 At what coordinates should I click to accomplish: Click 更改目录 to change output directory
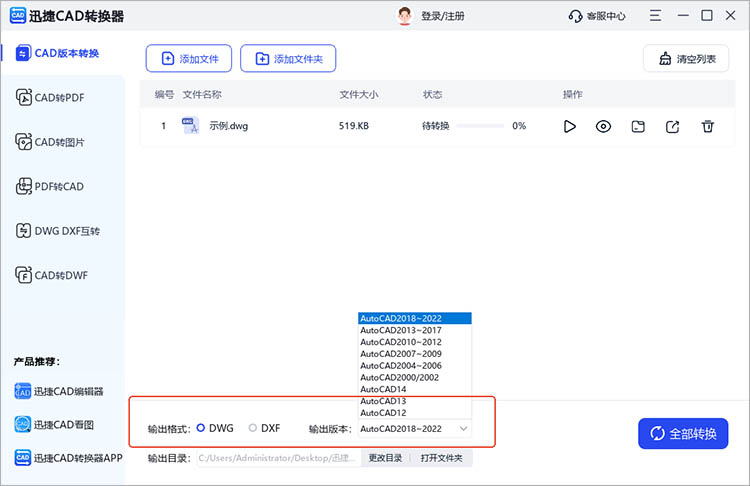tap(385, 458)
